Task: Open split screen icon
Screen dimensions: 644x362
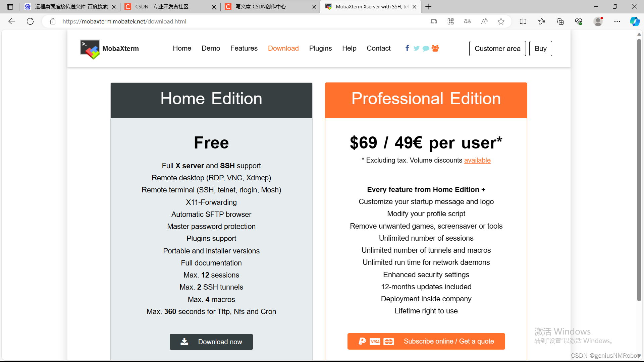Action: click(523, 21)
